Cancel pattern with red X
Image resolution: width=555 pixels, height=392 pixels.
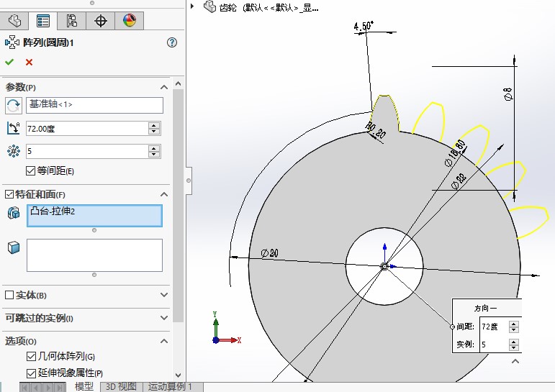click(29, 63)
